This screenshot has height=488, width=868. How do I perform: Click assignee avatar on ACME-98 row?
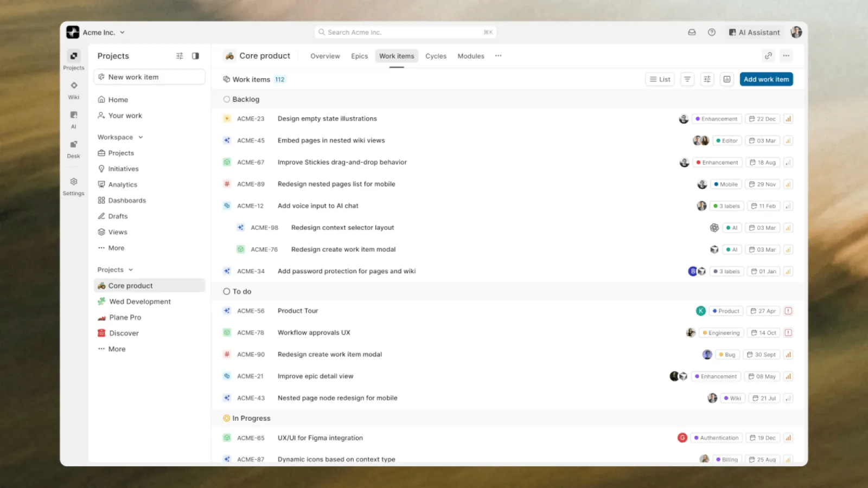(714, 228)
